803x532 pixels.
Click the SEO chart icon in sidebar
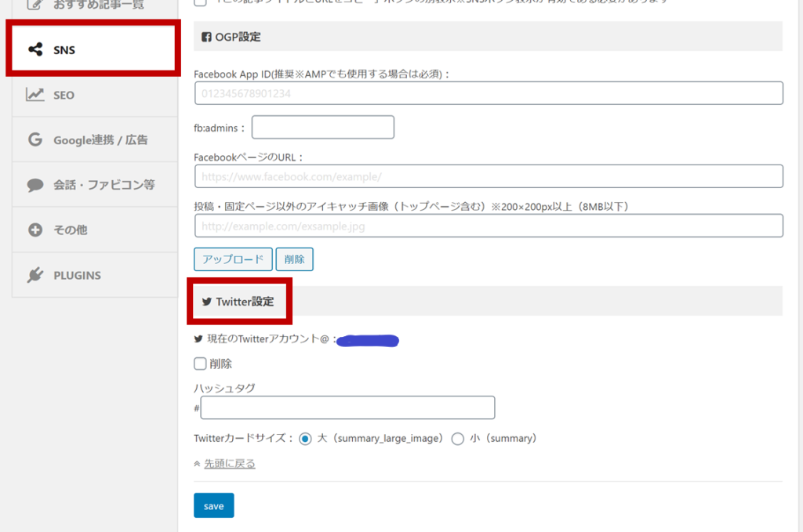click(x=35, y=94)
